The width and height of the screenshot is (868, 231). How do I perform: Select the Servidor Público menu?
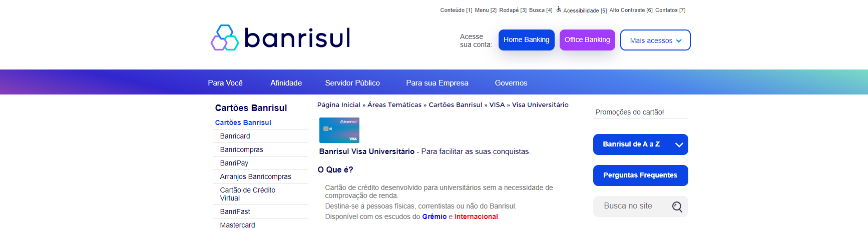[x=352, y=83]
